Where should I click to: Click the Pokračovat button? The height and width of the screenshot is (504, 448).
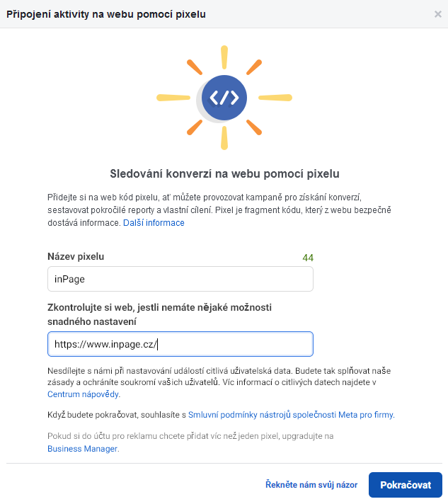point(406,485)
